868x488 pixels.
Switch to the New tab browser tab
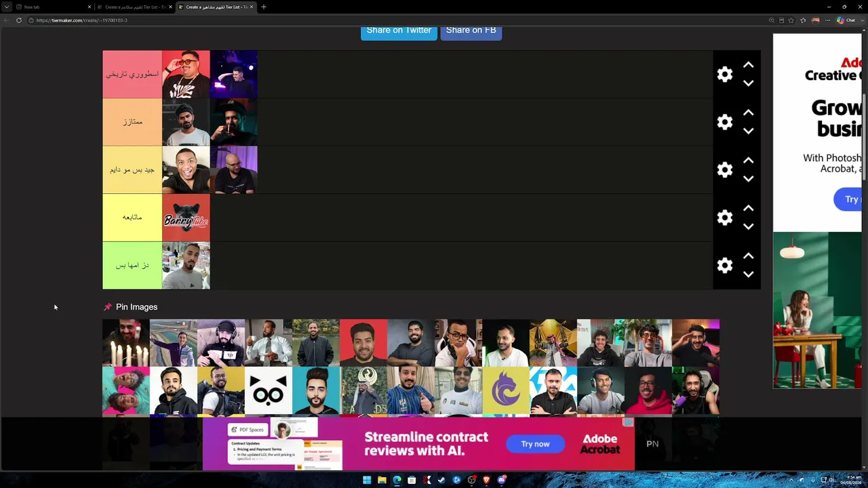[x=53, y=7]
